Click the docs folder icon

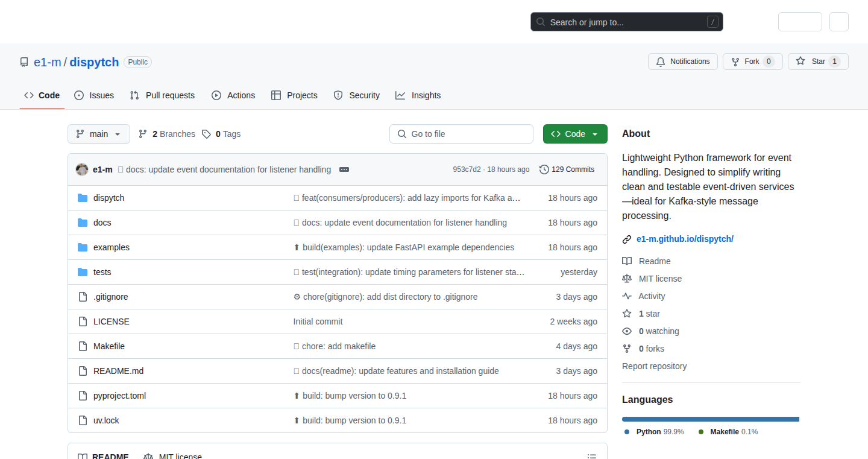[83, 223]
